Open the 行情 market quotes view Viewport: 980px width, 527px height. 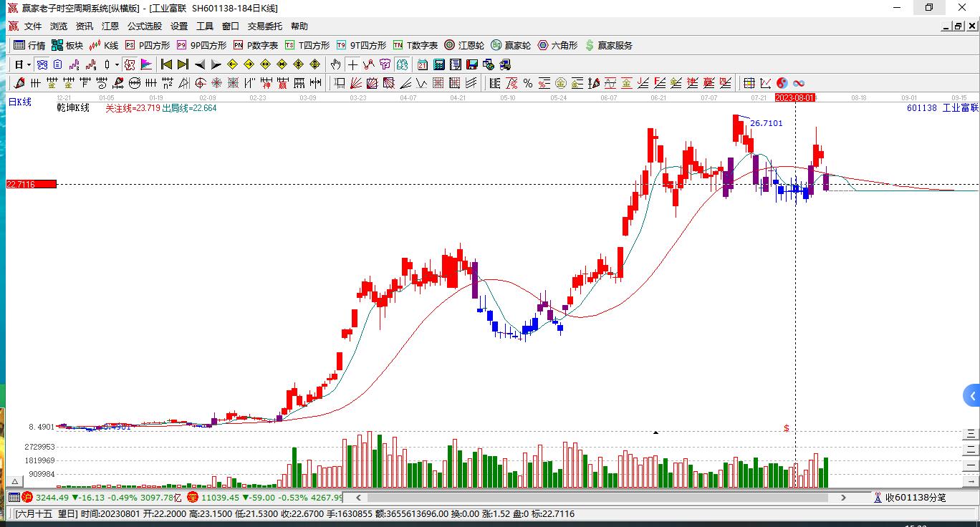(29, 45)
